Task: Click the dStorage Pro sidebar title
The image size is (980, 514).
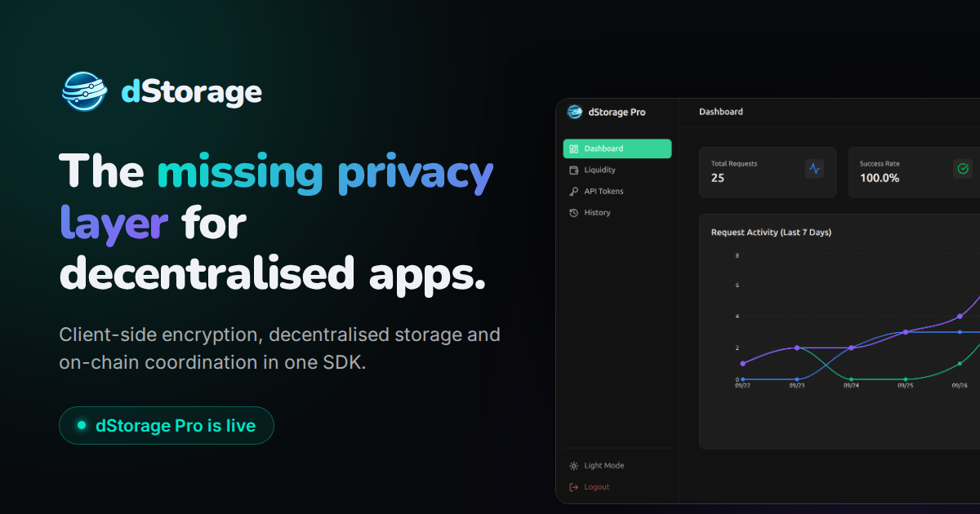Action: [x=617, y=113]
